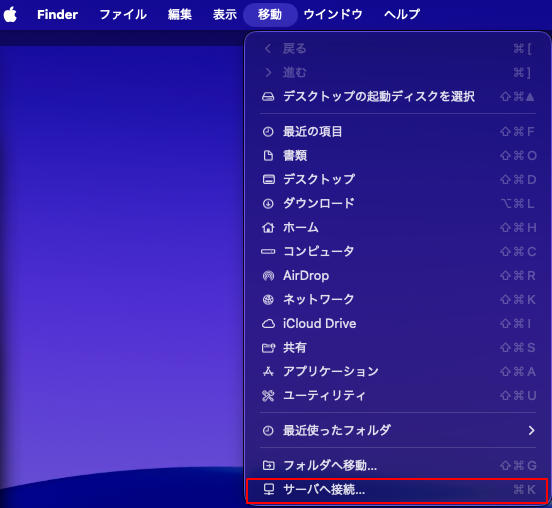Click the AirDrop icon

(x=268, y=276)
